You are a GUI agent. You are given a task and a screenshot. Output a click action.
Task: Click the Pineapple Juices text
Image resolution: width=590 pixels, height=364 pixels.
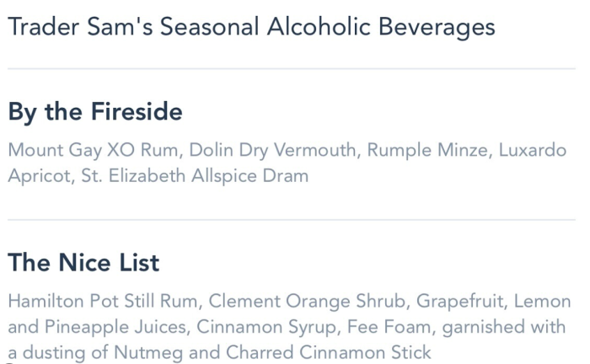coord(115,327)
